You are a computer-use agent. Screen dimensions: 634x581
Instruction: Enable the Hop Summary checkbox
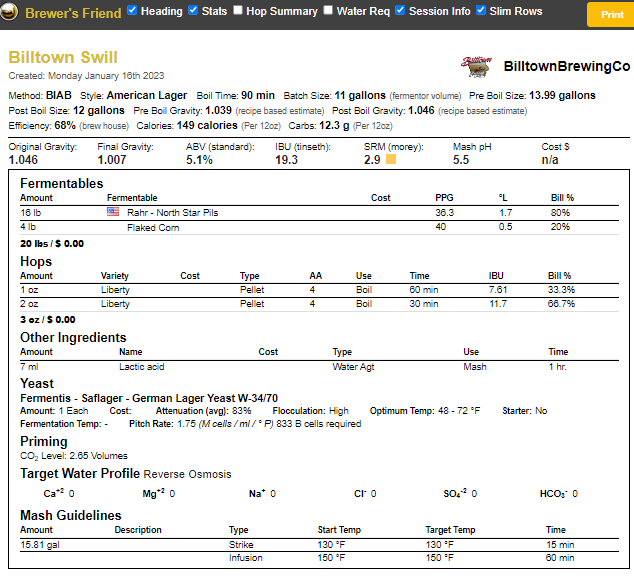click(237, 11)
